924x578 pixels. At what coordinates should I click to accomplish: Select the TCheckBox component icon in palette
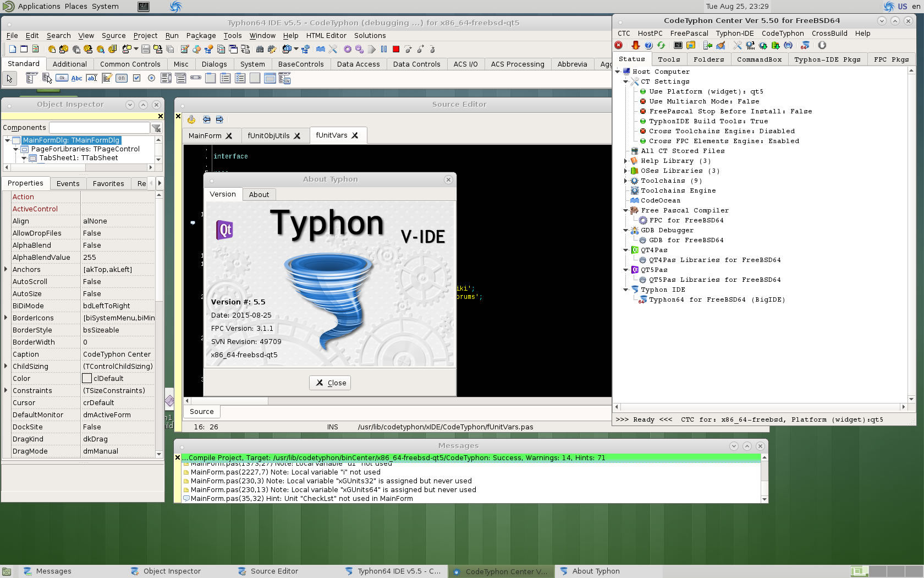[x=136, y=78]
